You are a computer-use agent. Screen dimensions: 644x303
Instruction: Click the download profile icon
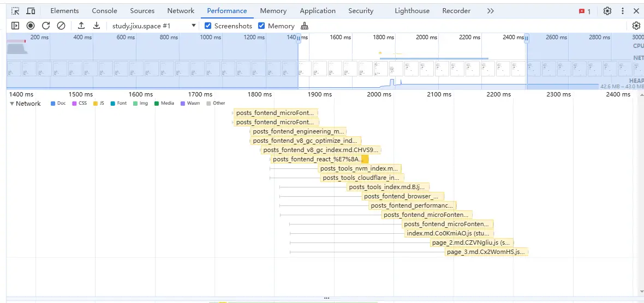(x=97, y=26)
